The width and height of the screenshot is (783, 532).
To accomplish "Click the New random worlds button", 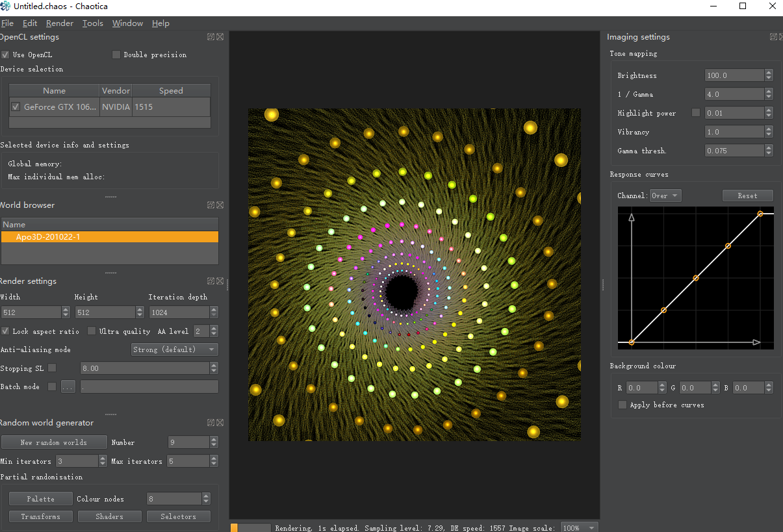I will [54, 442].
